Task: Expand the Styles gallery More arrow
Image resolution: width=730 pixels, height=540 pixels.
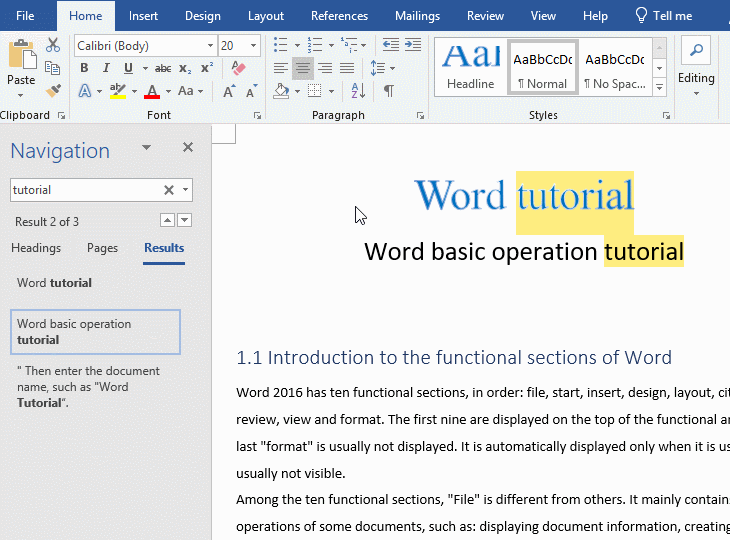Action: pos(659,87)
